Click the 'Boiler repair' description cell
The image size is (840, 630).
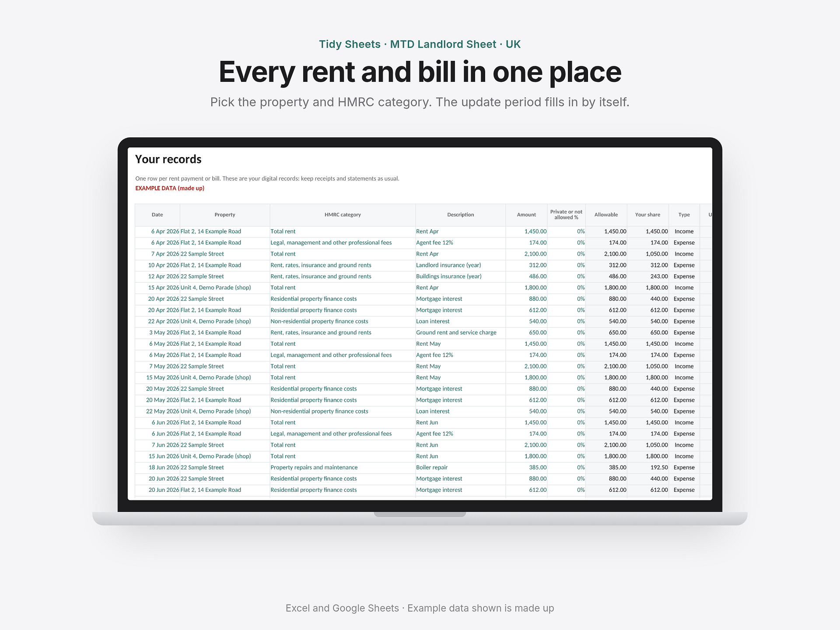(460, 467)
